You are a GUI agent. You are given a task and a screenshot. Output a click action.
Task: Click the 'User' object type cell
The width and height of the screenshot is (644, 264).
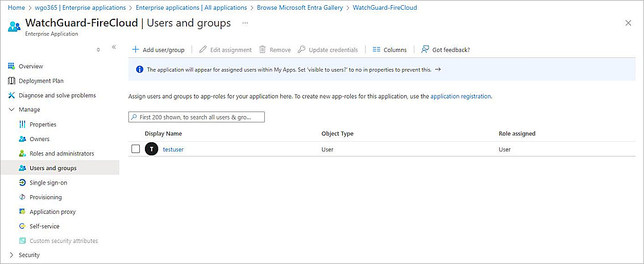[x=327, y=150]
